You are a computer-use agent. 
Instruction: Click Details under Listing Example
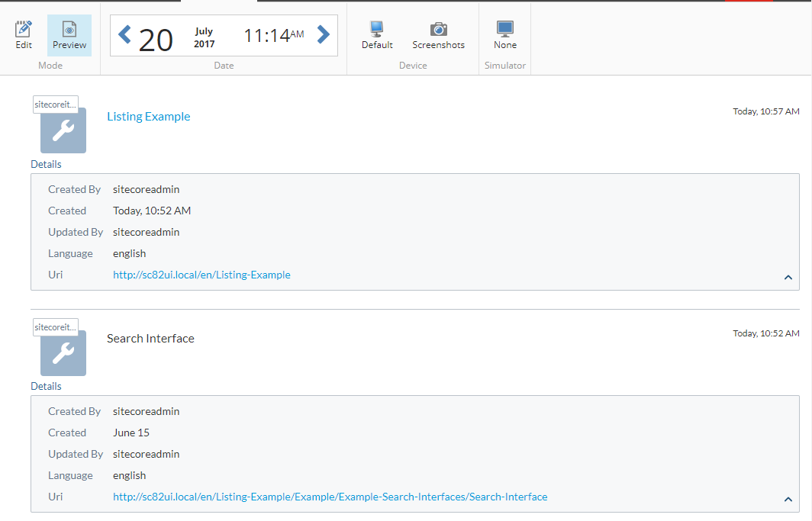[46, 163]
